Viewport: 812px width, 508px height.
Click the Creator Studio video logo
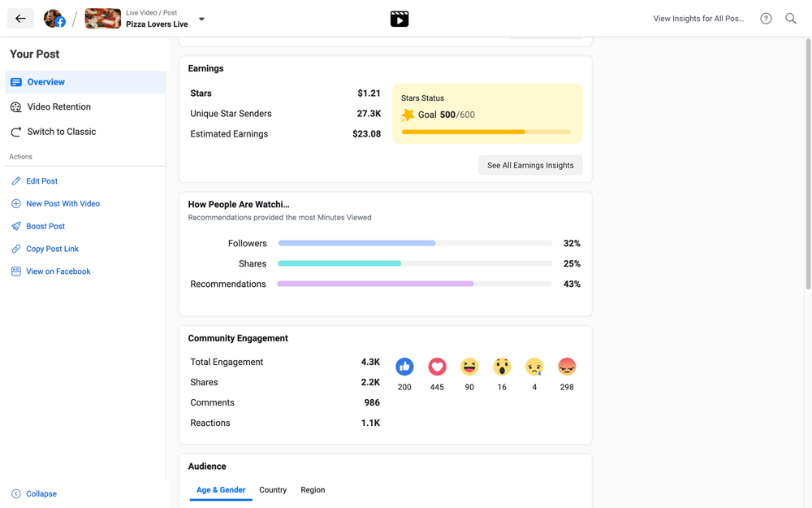pyautogui.click(x=400, y=19)
